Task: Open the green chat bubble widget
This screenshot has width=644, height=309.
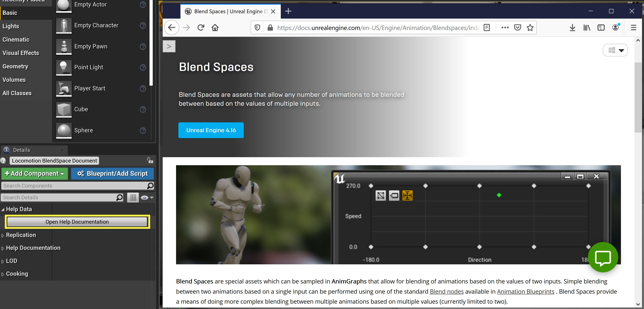Action: coord(603,257)
